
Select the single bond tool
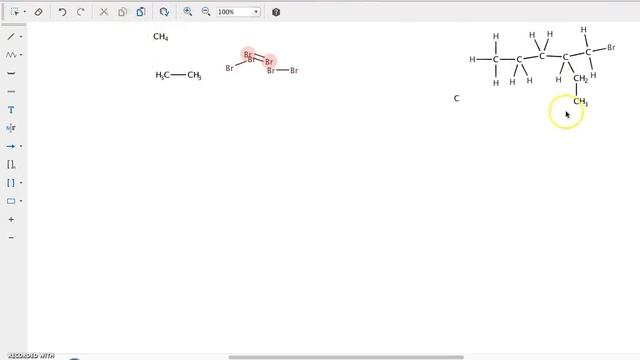coord(11,37)
